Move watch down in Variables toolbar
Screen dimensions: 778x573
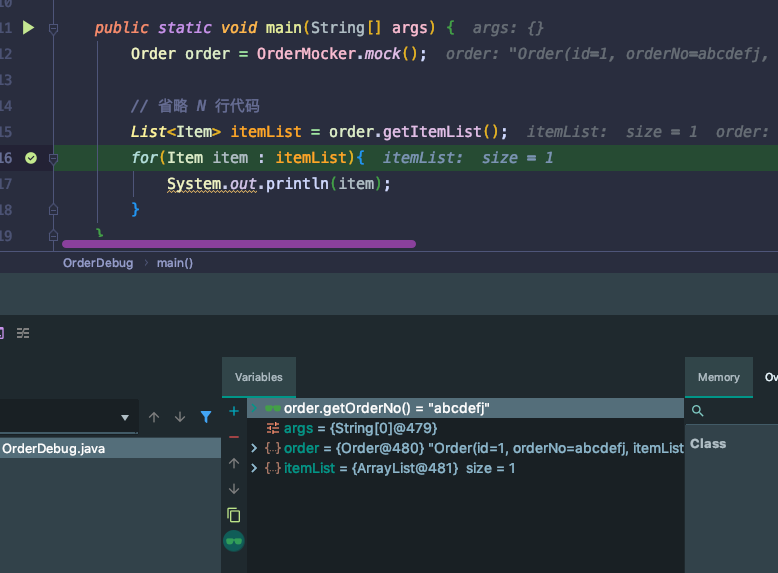point(234,489)
